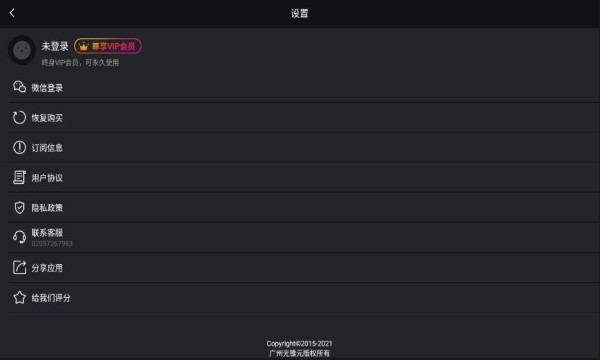Select 微信登录 menu entry
Image resolution: width=600 pixels, height=360 pixels.
click(x=304, y=88)
